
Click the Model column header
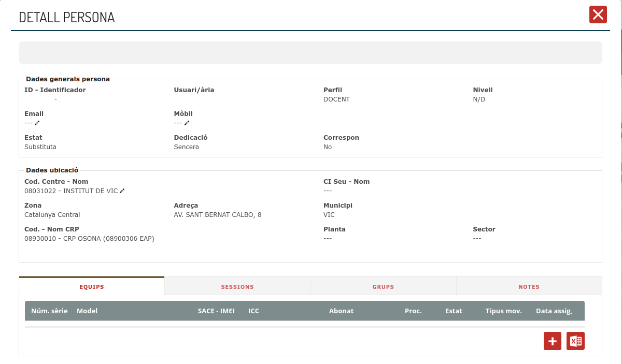tap(87, 311)
